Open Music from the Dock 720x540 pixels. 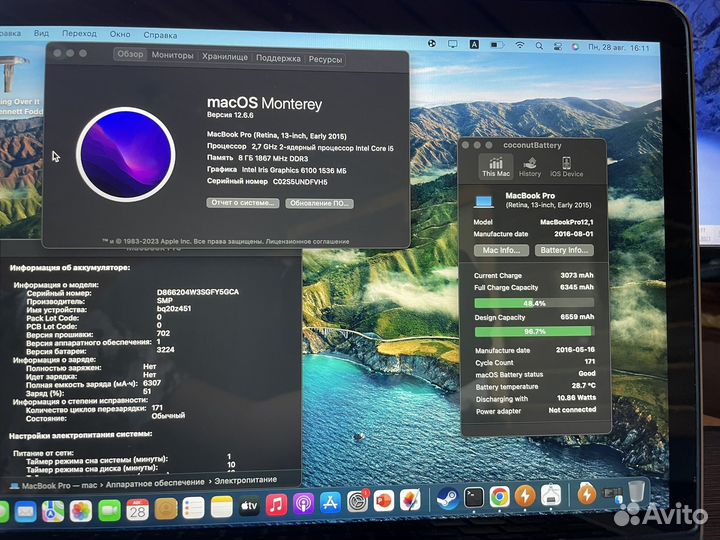pyautogui.click(x=276, y=506)
